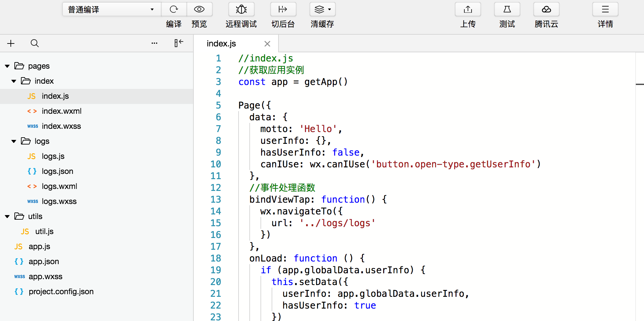Click the 编译 label

[x=174, y=24]
